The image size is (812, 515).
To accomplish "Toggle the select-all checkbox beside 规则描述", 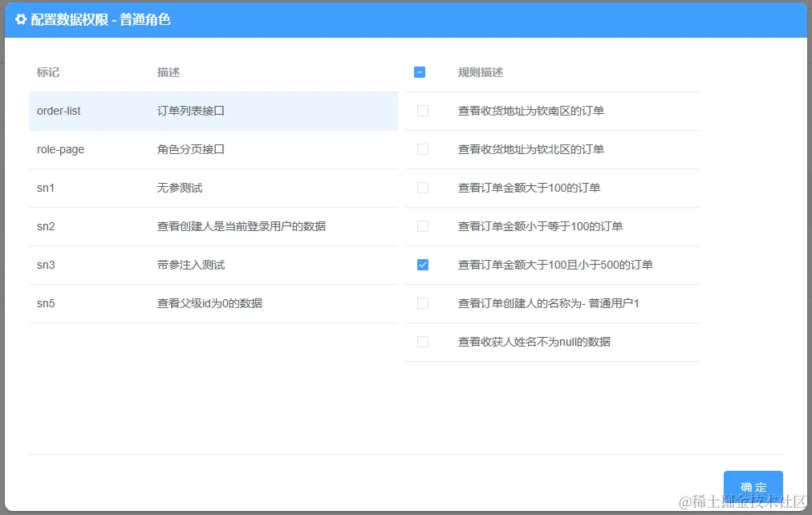I will 420,72.
